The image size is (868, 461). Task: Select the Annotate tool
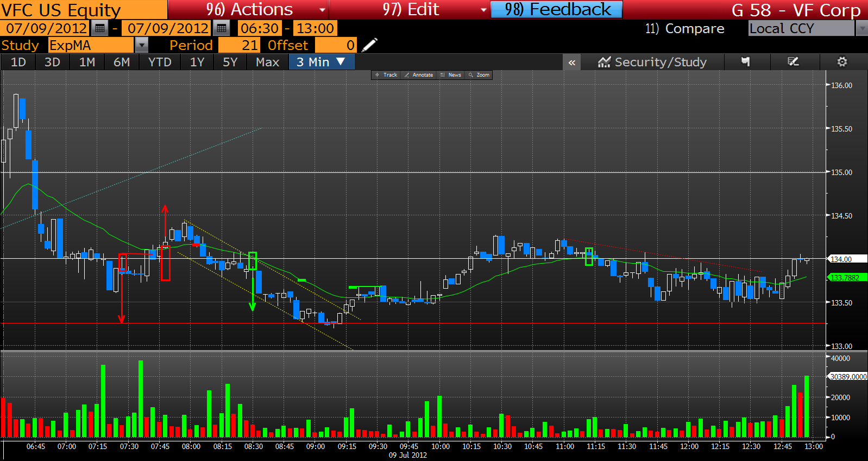click(x=419, y=75)
